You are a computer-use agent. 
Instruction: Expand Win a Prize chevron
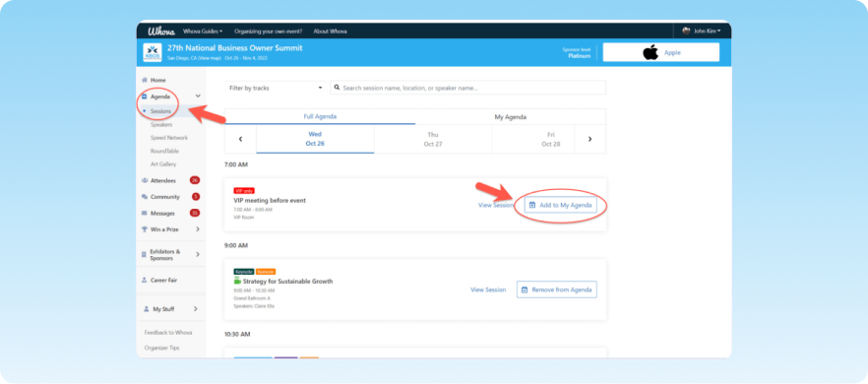(x=198, y=229)
